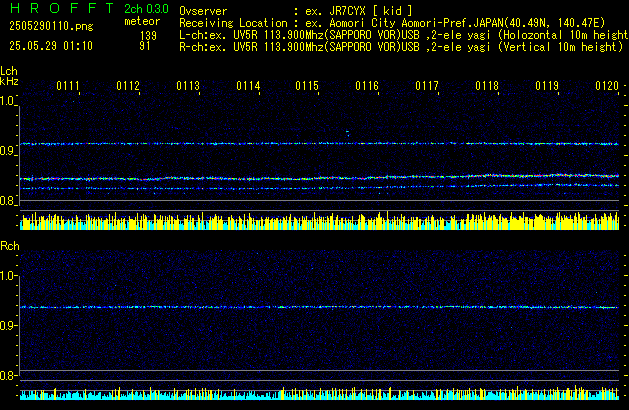Click the date stamp 25.05.29 01:10
The width and height of the screenshot is (629, 410).
pos(51,46)
